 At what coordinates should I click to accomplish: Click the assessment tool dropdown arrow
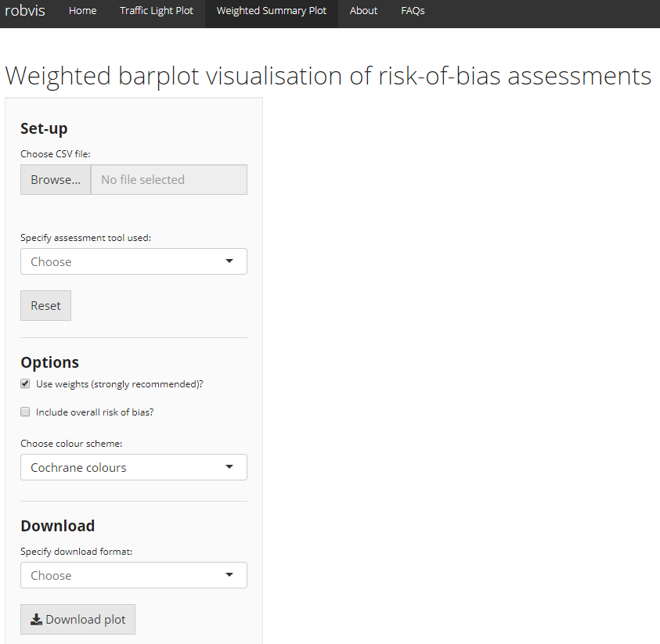(x=229, y=261)
